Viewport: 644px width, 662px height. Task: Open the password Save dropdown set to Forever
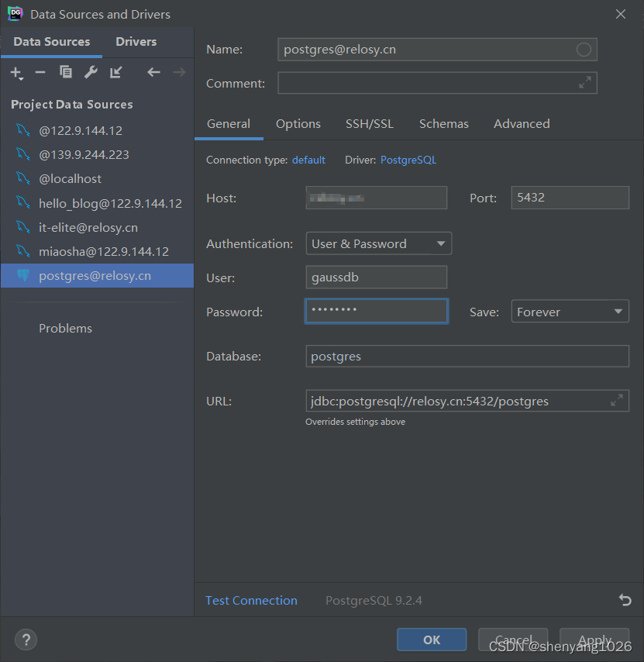pos(570,311)
